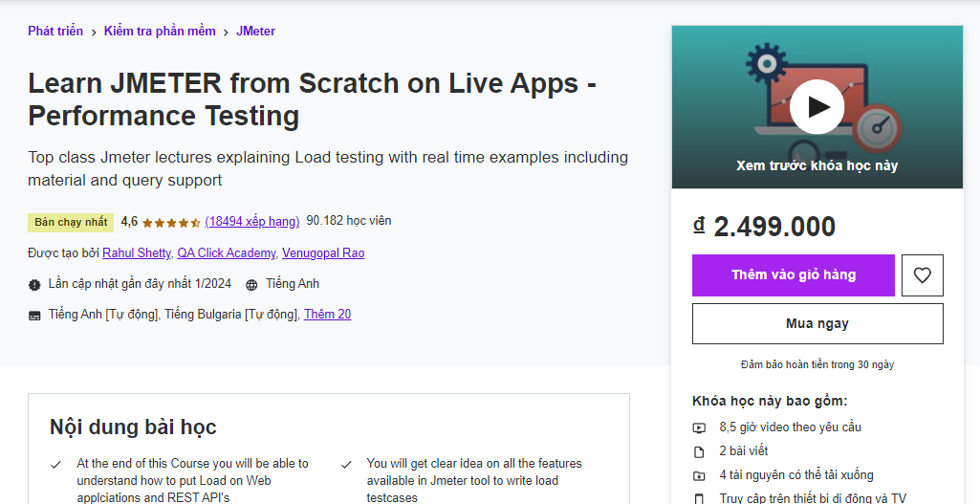Open the JMeter breadcrumb link
The image size is (980, 504).
pos(255,32)
